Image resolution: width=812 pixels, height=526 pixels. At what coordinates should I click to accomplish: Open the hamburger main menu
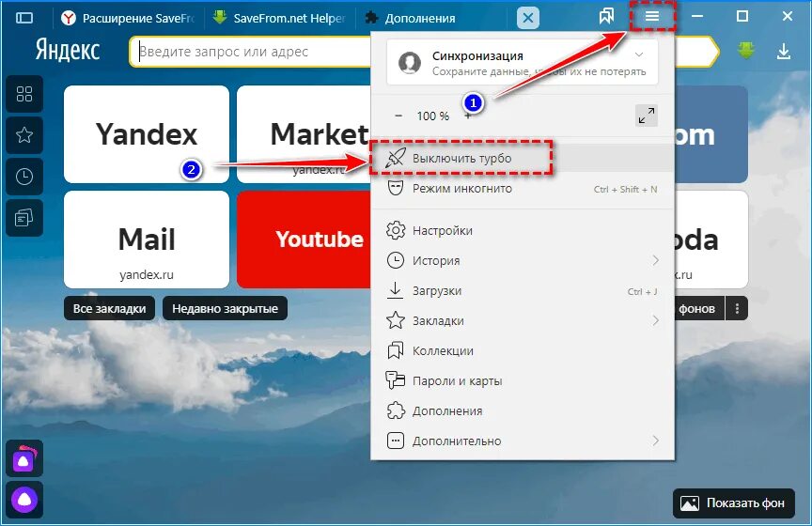(652, 17)
